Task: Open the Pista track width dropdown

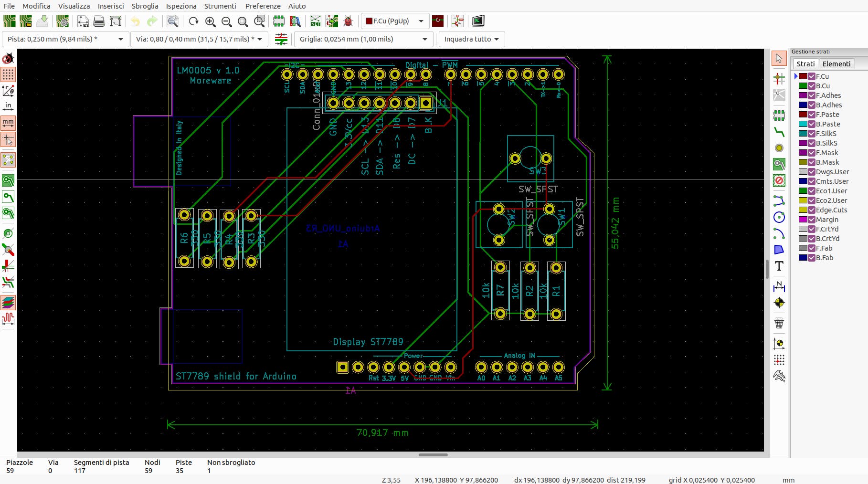Action: [x=65, y=39]
